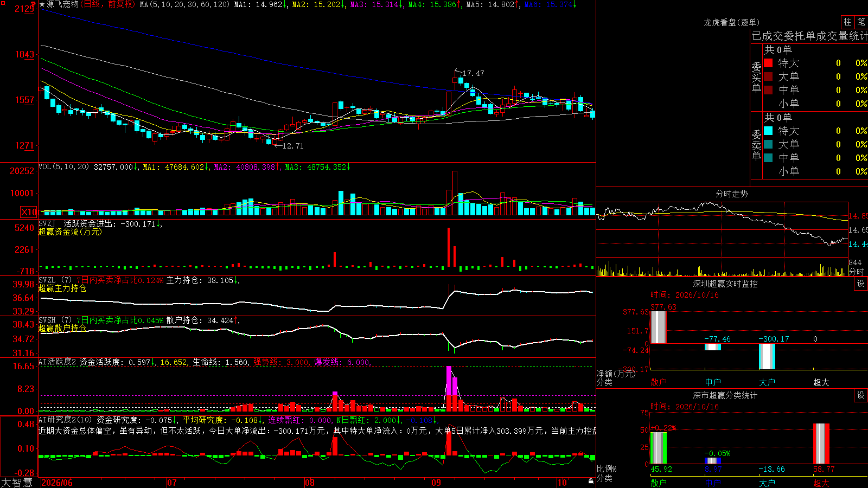Click the 龙虎看盘(逐单) panel title

click(x=731, y=22)
